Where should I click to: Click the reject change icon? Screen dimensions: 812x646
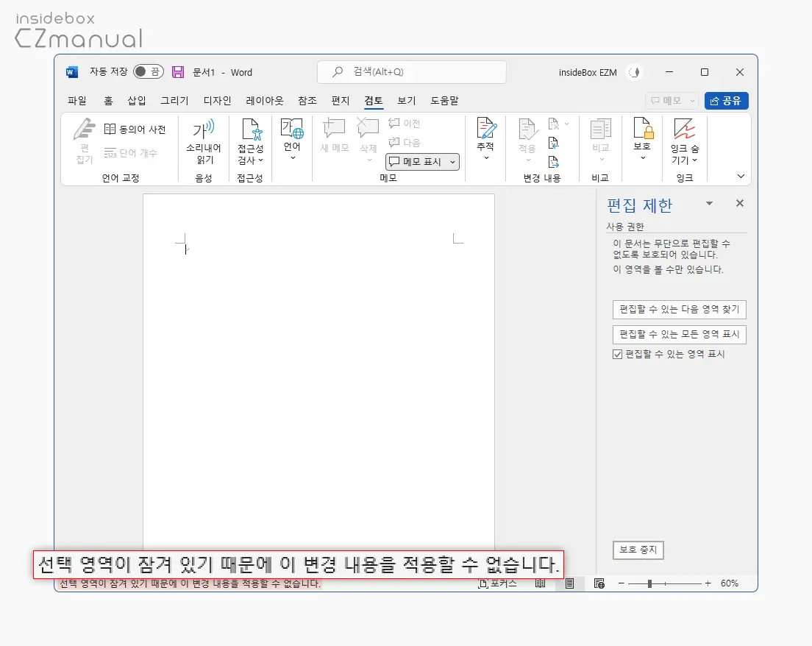[x=554, y=124]
